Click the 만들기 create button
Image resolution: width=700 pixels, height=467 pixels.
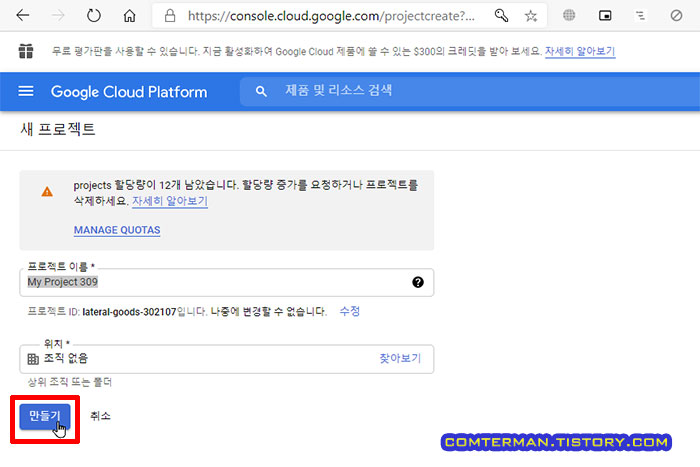tap(45, 417)
